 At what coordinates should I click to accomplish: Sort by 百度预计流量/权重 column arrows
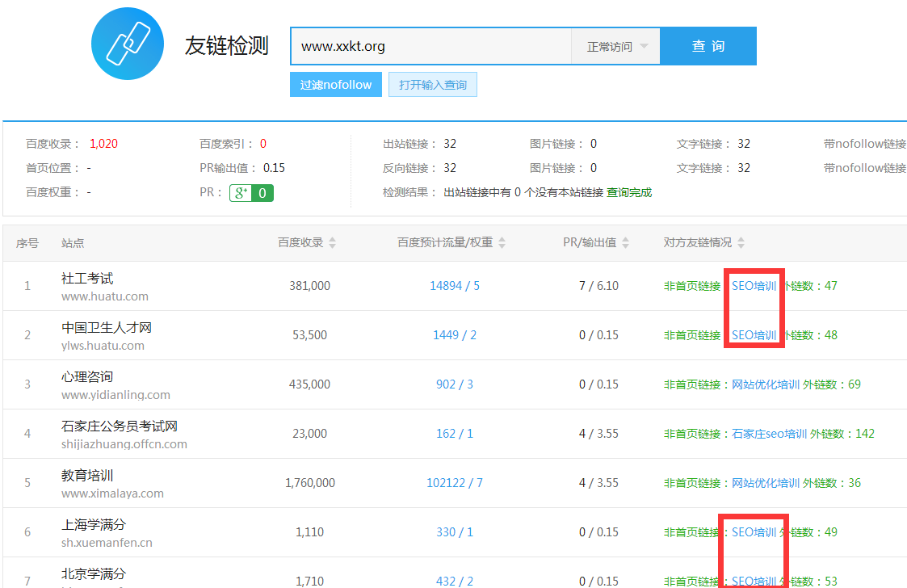(x=502, y=242)
